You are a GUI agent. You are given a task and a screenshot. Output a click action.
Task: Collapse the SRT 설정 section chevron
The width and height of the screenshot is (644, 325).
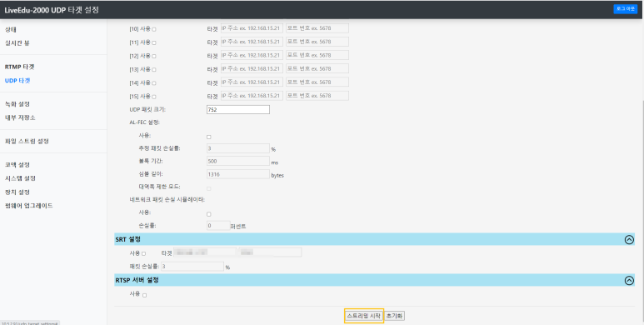[x=629, y=239]
